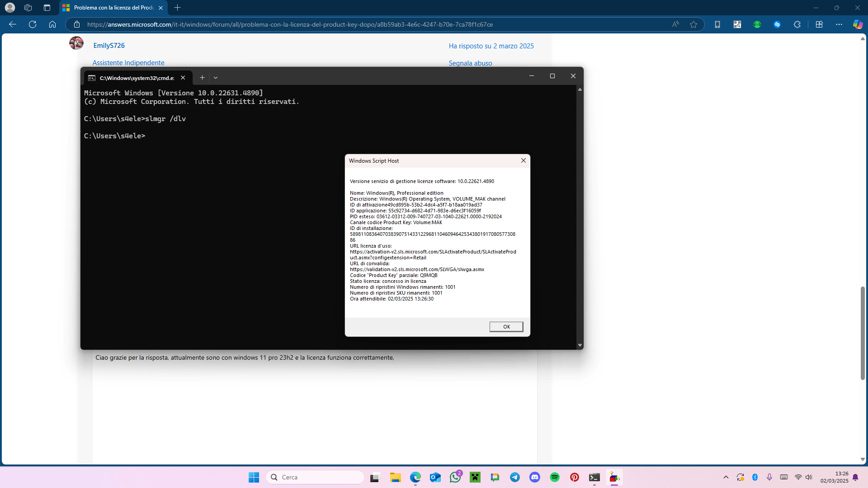Go back using the browser back arrow
The image size is (868, 488).
tap(13, 24)
